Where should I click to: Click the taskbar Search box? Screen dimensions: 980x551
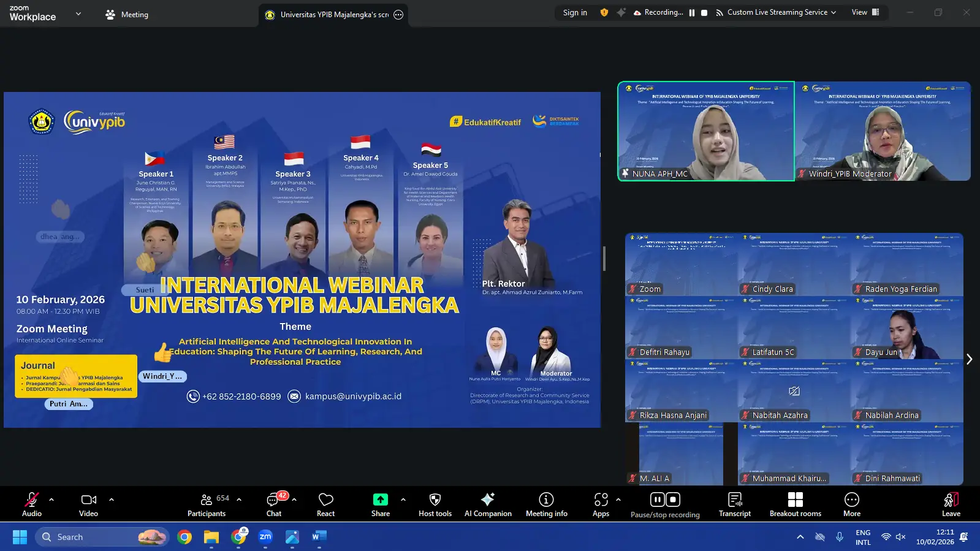(x=101, y=537)
